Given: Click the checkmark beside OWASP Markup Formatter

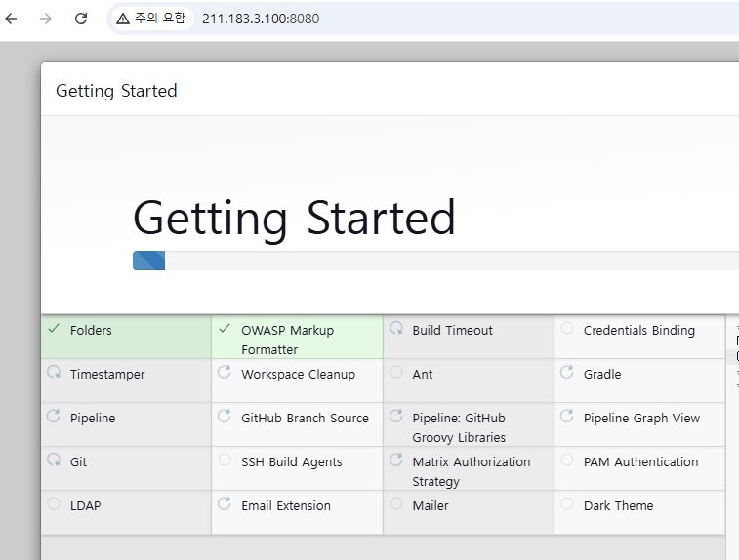Looking at the screenshot, I should 225,328.
